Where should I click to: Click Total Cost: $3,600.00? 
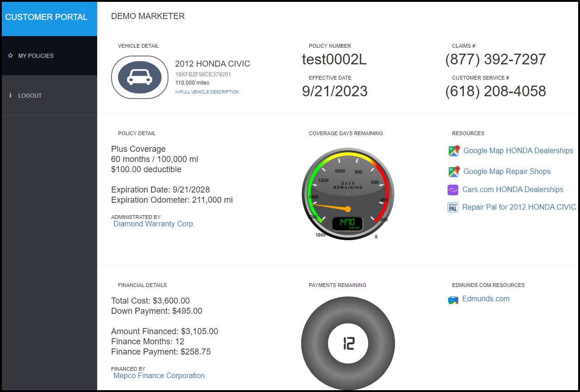pos(150,301)
